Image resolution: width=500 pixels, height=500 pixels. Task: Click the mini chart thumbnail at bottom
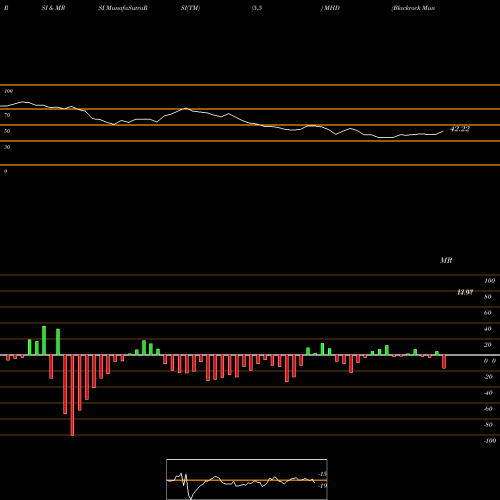[x=247, y=479]
